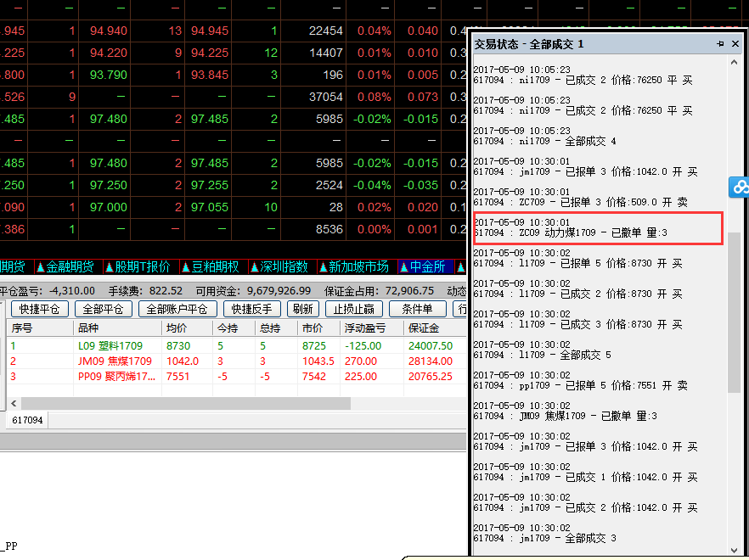
Task: Click the ZC09 动力煤1709 已撤单 log entry
Action: tap(598, 227)
